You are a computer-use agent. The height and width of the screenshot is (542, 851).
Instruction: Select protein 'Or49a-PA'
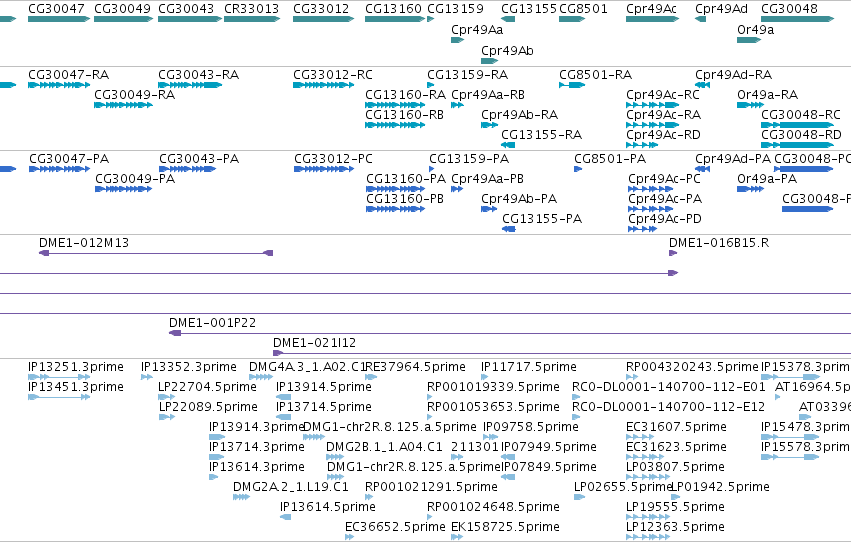pyautogui.click(x=767, y=179)
